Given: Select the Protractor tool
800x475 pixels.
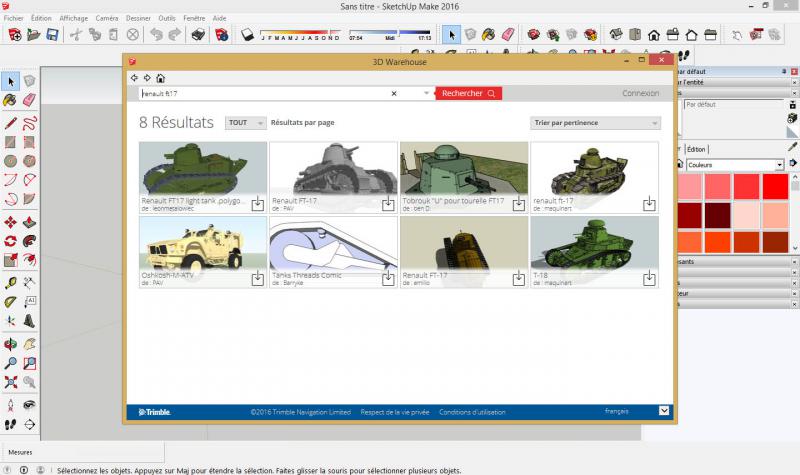Looking at the screenshot, I should [10, 302].
